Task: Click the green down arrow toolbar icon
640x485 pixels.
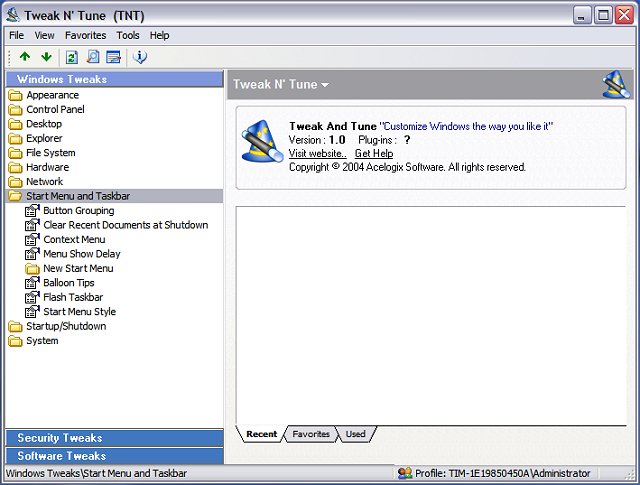Action: (x=46, y=57)
